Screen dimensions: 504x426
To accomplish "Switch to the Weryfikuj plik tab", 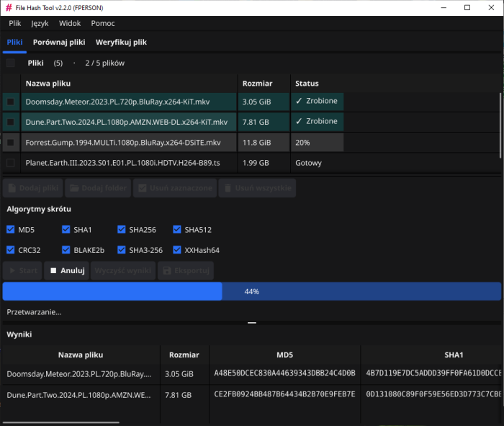I will tap(121, 42).
